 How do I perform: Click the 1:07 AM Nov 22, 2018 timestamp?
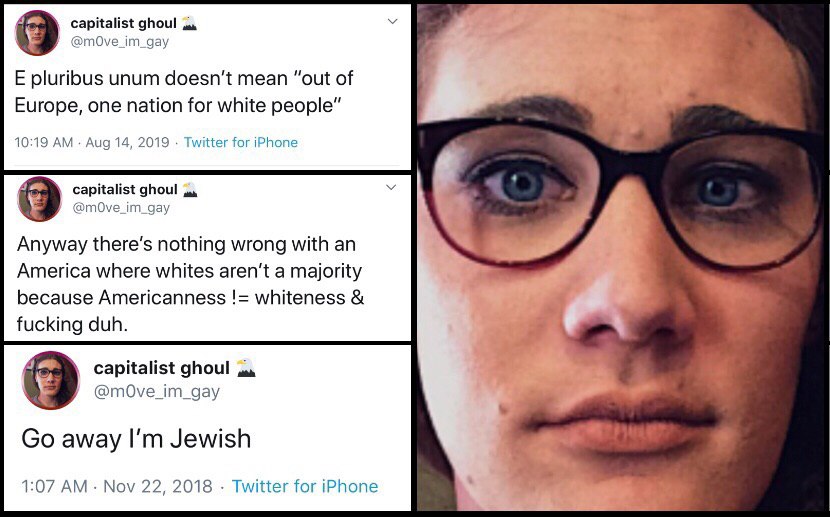[x=117, y=486]
